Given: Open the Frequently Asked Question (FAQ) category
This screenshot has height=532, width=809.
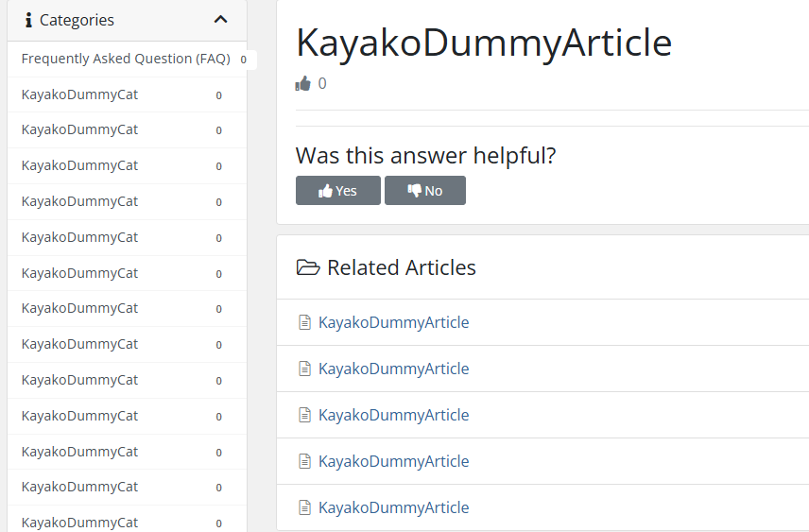Looking at the screenshot, I should [126, 59].
